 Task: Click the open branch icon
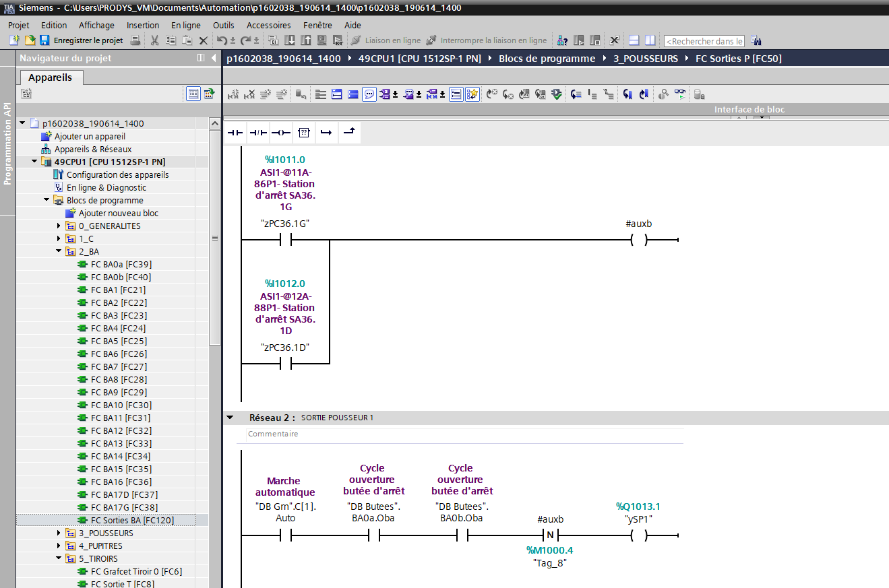(326, 133)
